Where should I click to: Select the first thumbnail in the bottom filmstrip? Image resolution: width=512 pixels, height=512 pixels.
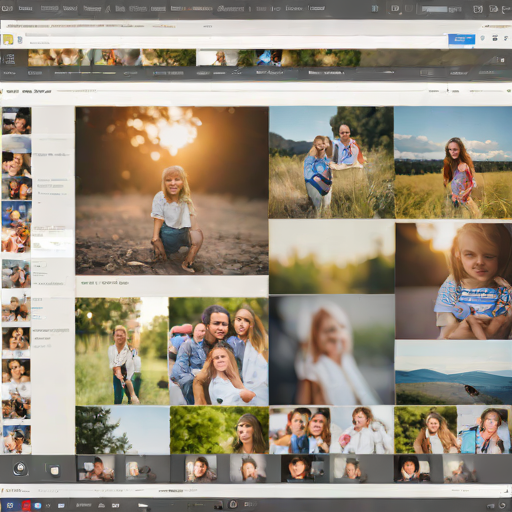tap(96, 469)
